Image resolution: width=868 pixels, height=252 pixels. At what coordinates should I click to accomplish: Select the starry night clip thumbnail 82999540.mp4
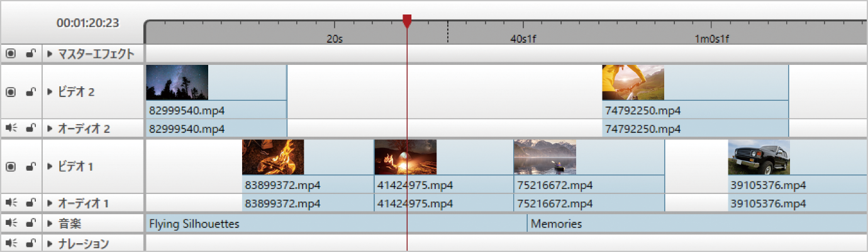[177, 83]
